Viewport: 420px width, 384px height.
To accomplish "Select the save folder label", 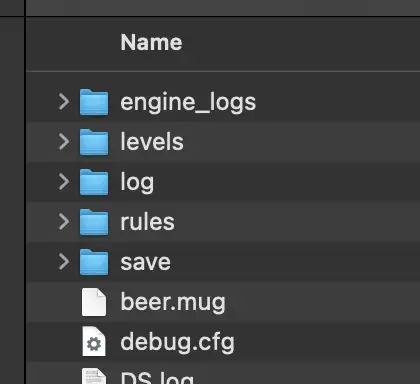I will [146, 263].
